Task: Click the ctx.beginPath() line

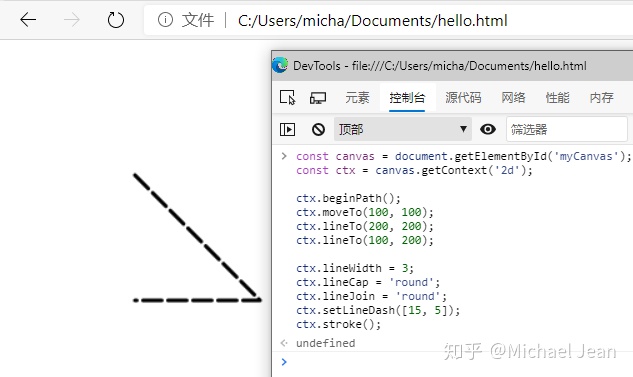Action: [x=348, y=198]
